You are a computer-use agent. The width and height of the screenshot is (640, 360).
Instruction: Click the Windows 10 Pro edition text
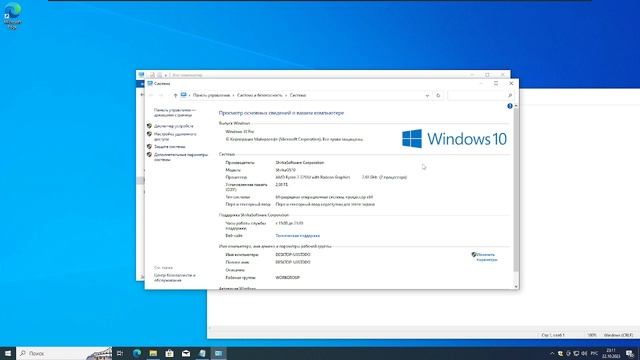click(240, 132)
